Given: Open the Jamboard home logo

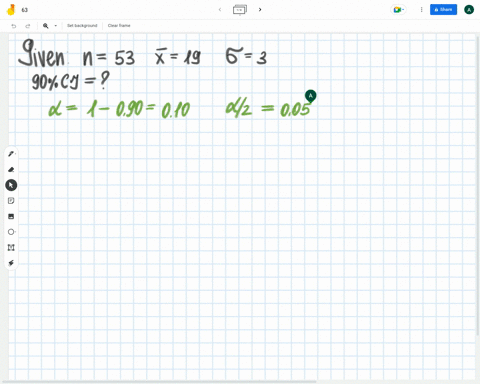Looking at the screenshot, I should click(x=11, y=10).
